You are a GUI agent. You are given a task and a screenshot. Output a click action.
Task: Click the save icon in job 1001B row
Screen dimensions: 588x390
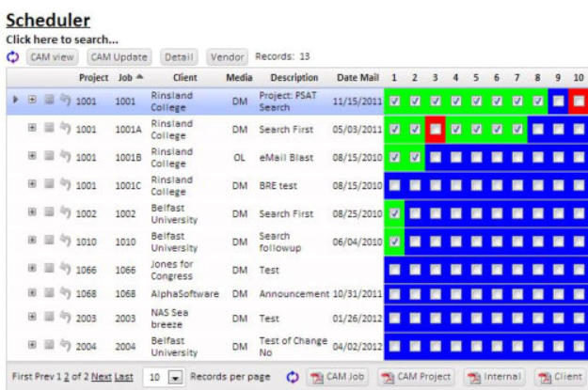click(49, 157)
